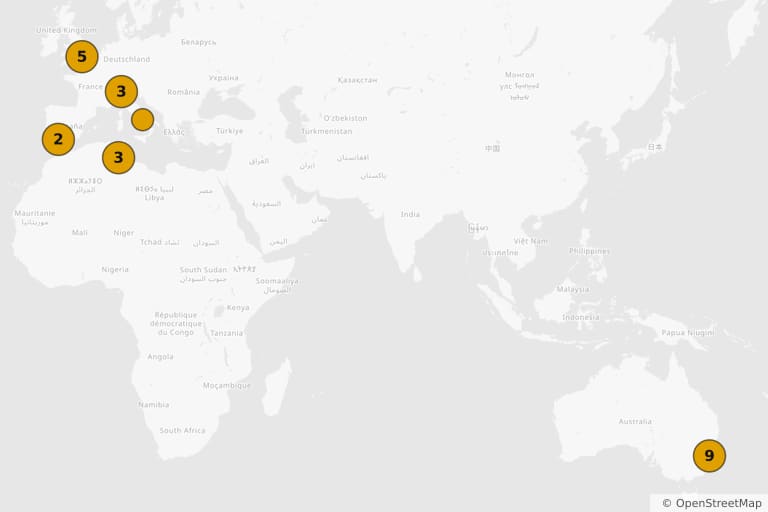The image size is (768, 512).
Task: Click the Tanzania map label
Action: click(226, 333)
